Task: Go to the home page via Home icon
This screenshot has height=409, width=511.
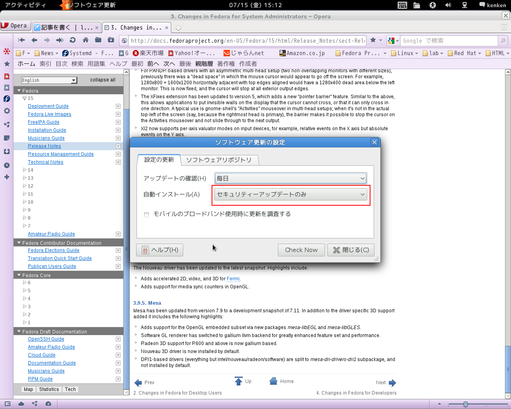Action: click(x=86, y=40)
